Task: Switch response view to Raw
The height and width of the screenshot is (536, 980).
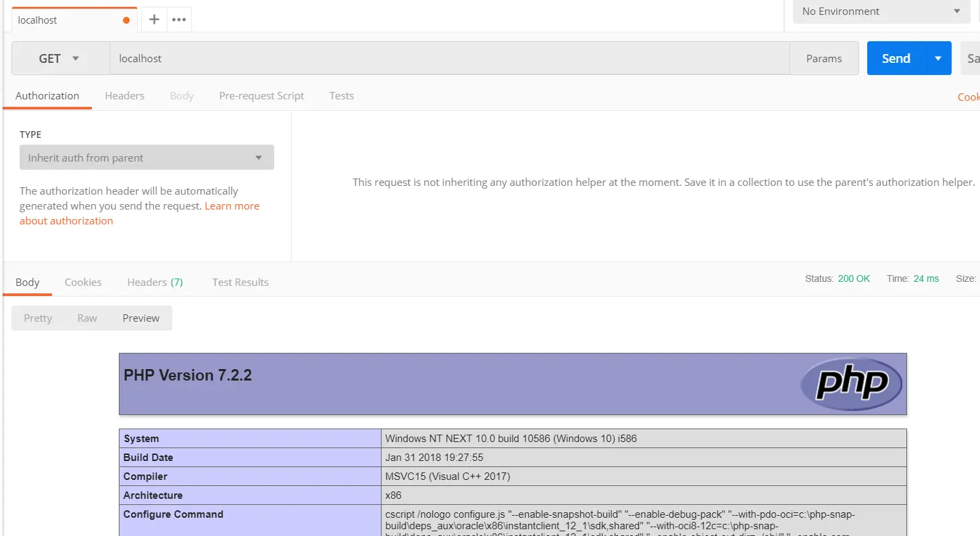Action: [87, 318]
